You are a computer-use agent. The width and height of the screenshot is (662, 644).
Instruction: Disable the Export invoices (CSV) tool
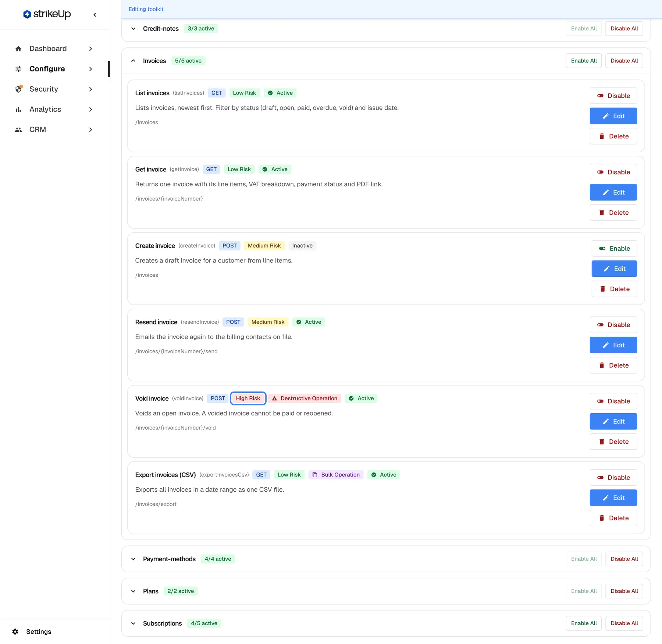pos(613,478)
